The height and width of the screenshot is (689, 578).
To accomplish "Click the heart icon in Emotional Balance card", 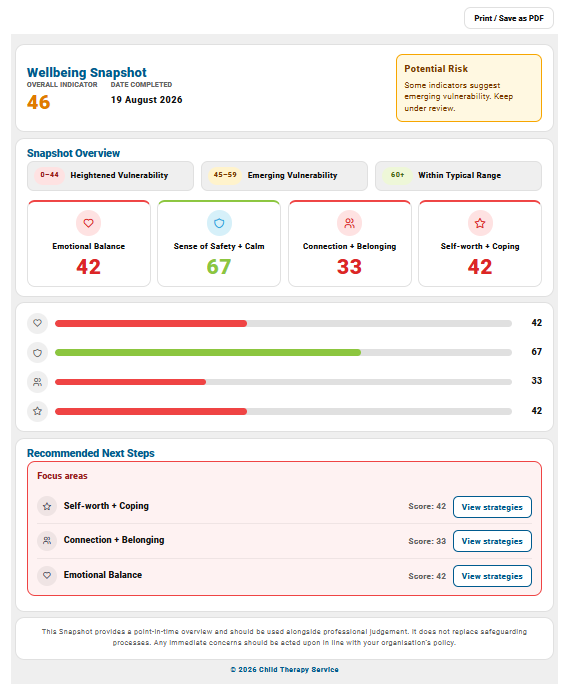I will [x=88, y=223].
